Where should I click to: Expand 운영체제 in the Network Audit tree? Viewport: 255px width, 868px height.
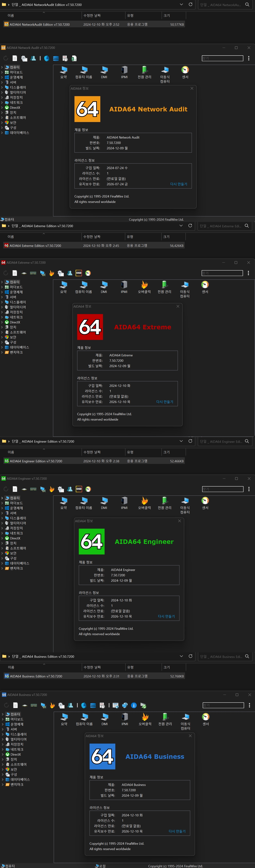2,77
